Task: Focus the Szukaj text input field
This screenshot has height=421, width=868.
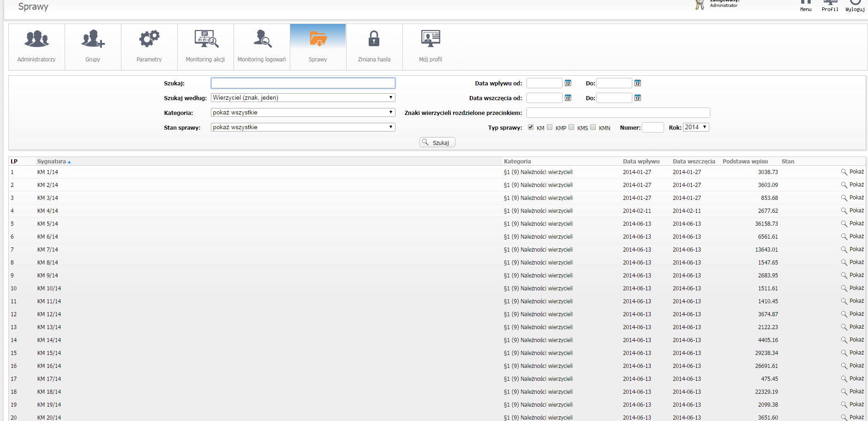Action: click(303, 83)
